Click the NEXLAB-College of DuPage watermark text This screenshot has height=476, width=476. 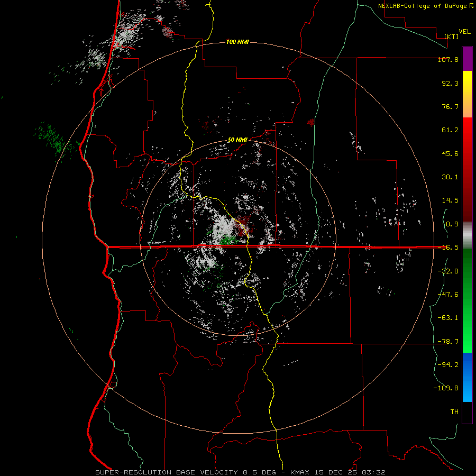pos(425,6)
